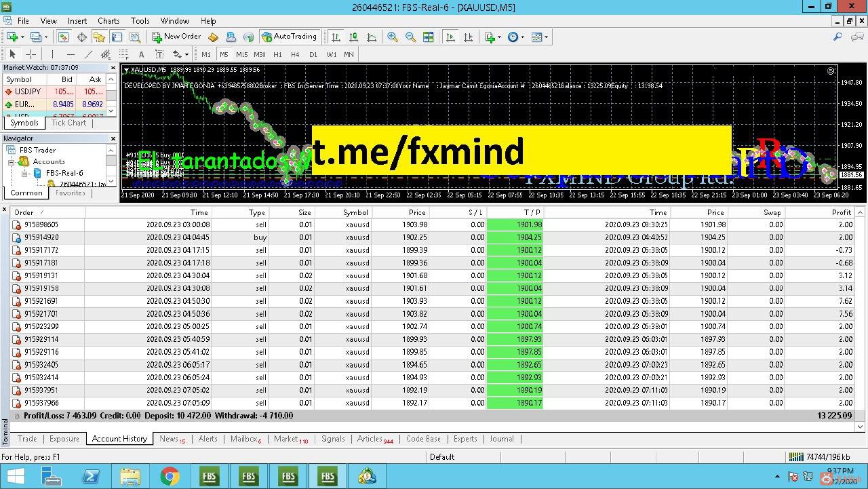Select the Line Chart icon
The image size is (868, 489).
click(x=371, y=37)
